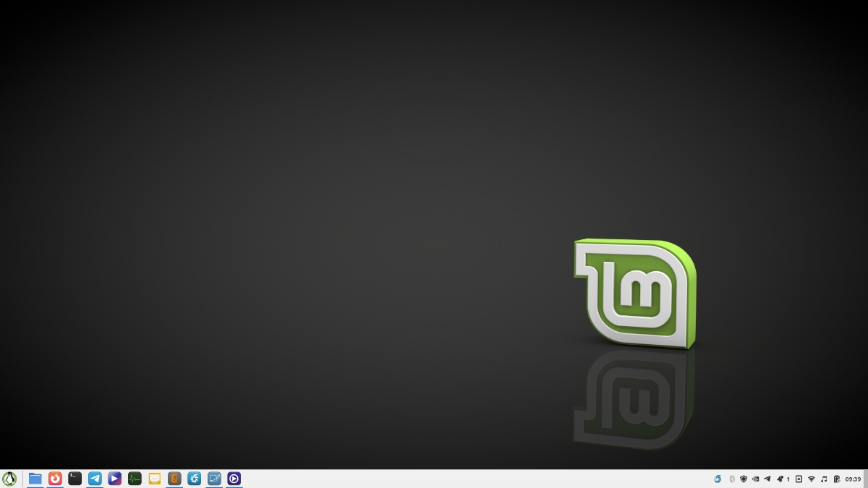Click the clock showing 09:39

[x=852, y=479]
